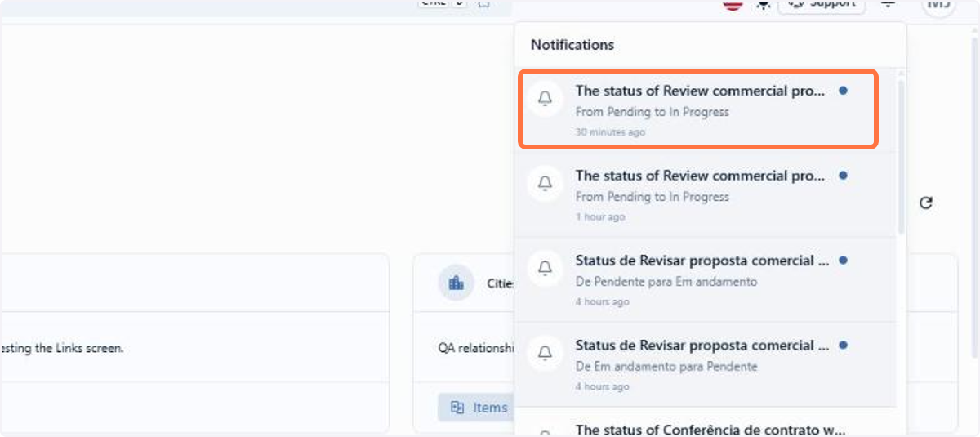The width and height of the screenshot is (980, 437).
Task: Click unread dot on the 30 minutes ago notification
Action: coord(843,91)
